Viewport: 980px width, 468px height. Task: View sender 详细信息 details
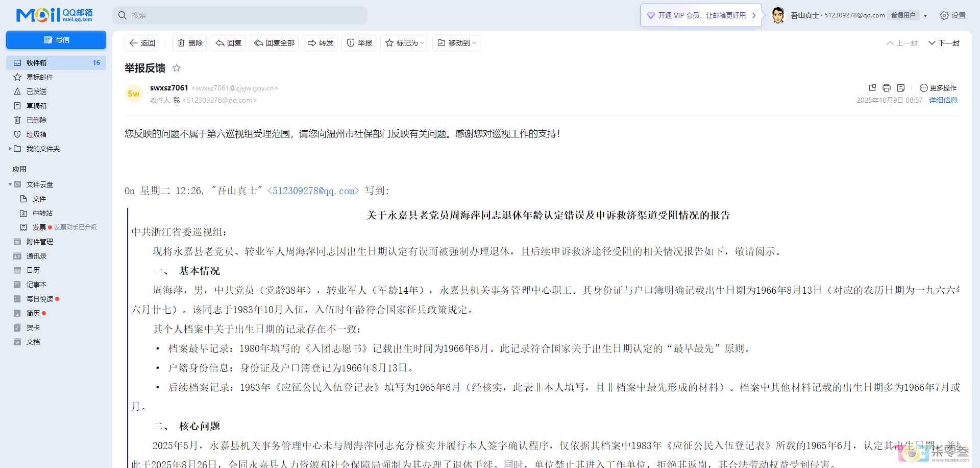[943, 100]
